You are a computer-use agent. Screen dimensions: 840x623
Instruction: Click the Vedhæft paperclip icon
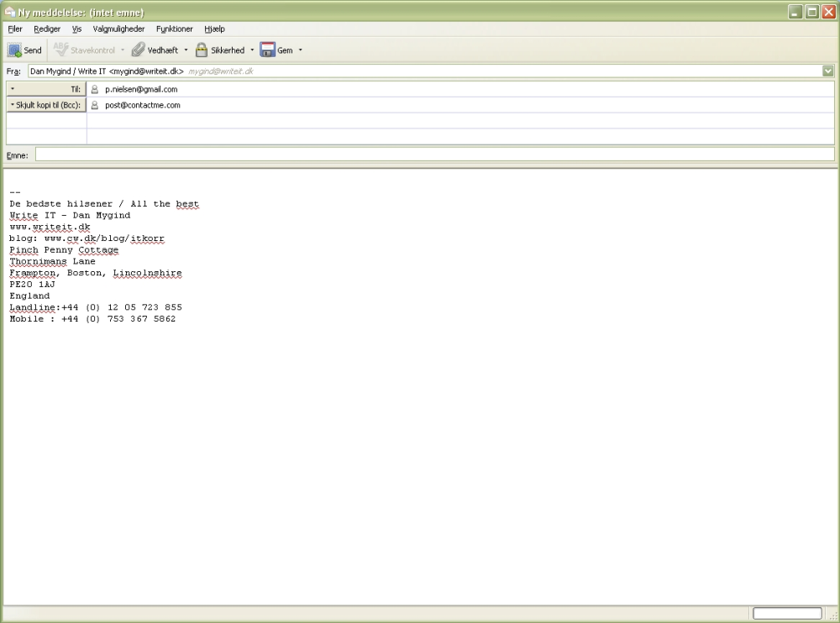click(139, 50)
